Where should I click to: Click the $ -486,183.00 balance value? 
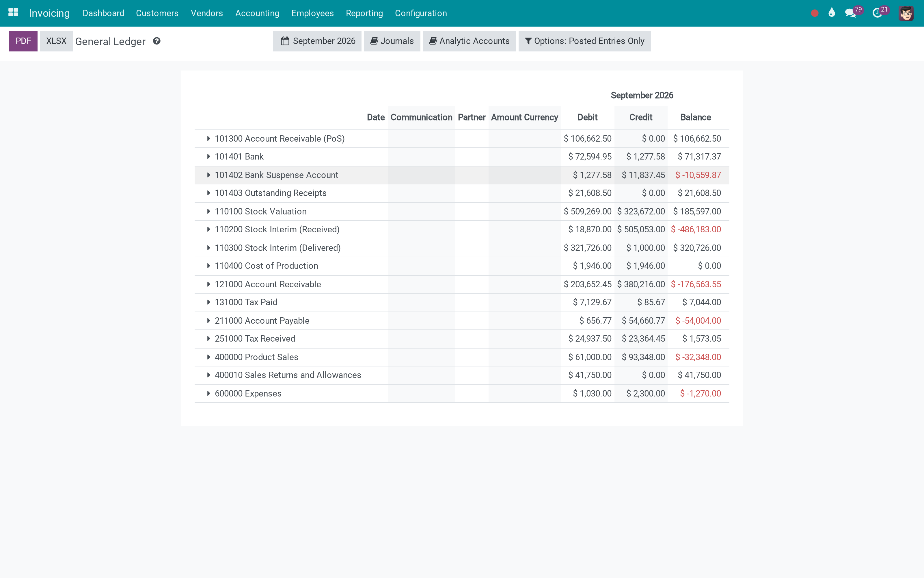click(696, 229)
